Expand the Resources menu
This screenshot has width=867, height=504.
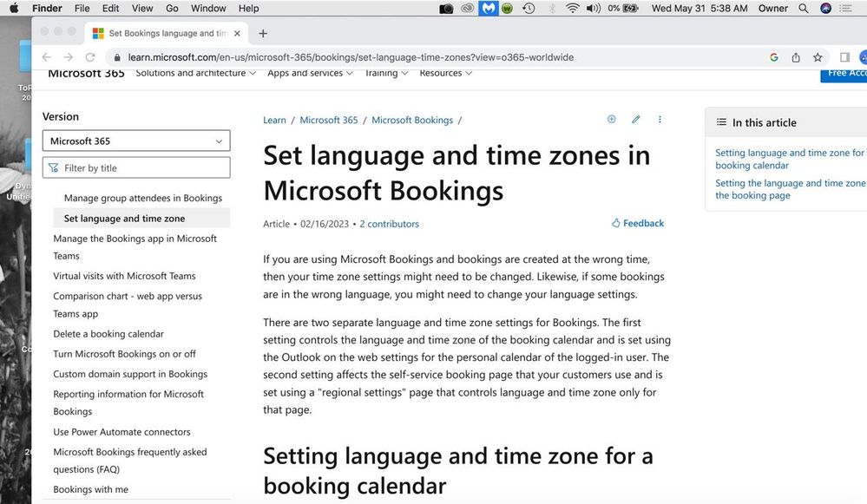[446, 73]
